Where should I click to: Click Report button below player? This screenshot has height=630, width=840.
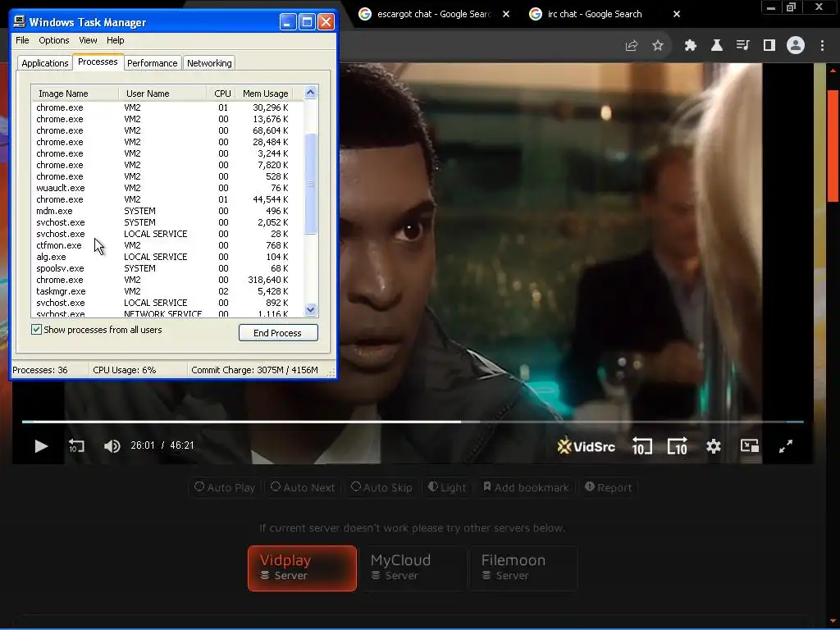609,487
